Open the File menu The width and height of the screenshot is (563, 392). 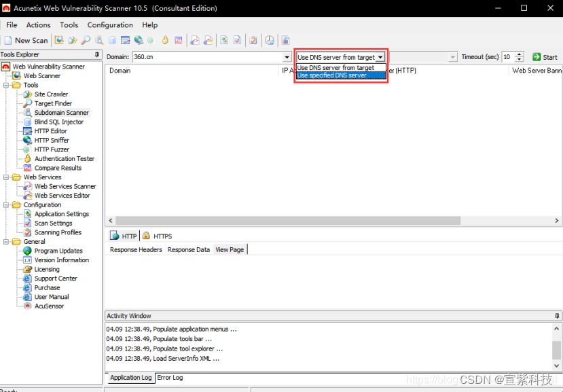click(12, 24)
